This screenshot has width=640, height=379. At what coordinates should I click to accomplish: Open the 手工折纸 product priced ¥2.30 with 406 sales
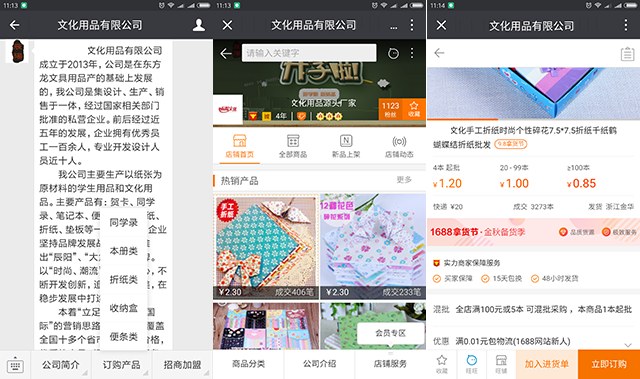pyautogui.click(x=266, y=246)
